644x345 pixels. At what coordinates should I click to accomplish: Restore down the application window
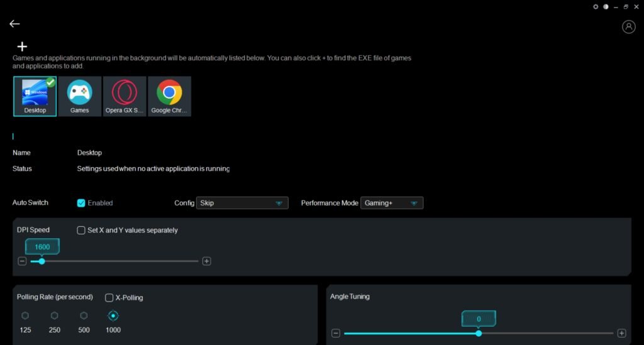point(626,6)
